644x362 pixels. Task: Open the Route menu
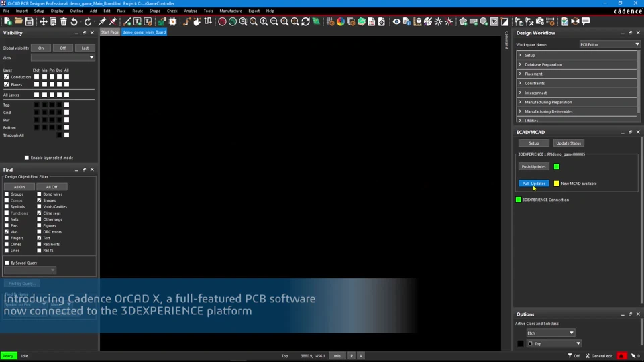point(138,11)
